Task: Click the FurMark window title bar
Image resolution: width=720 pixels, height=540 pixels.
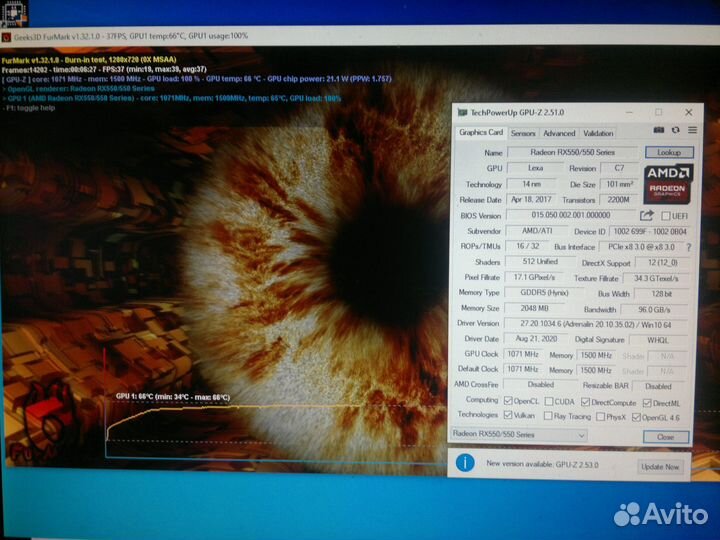Action: pyautogui.click(x=360, y=36)
